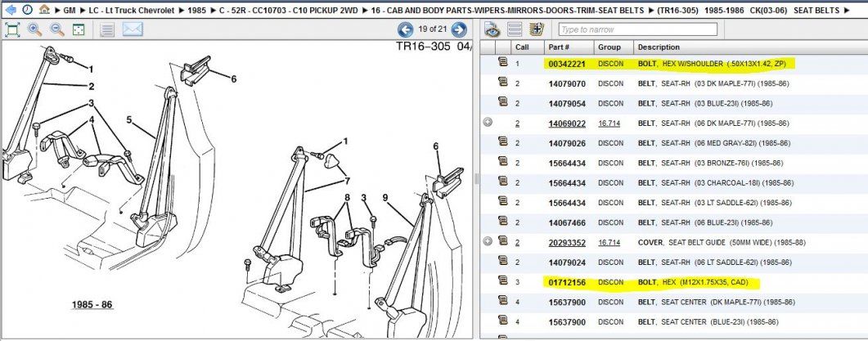Screen dimensions: 868x341
Task: Click the scroll icon on the BLUE-23I seat center row
Action: click(502, 321)
